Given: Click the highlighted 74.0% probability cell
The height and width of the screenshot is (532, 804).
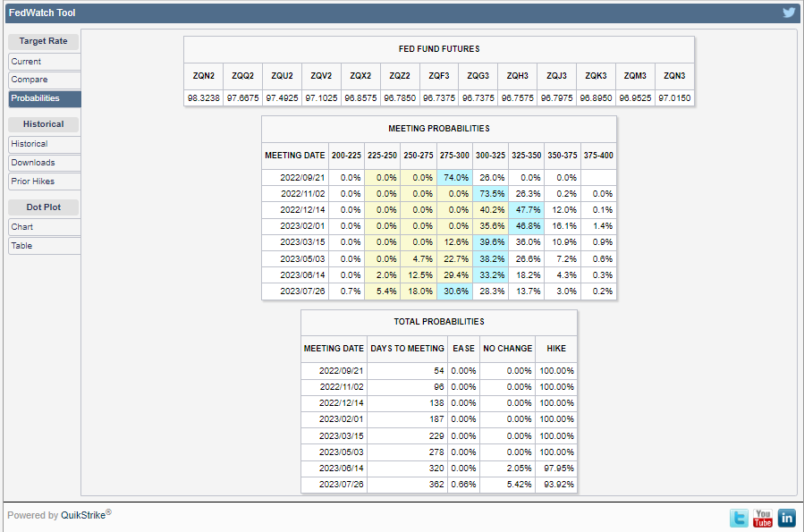Looking at the screenshot, I should [454, 178].
